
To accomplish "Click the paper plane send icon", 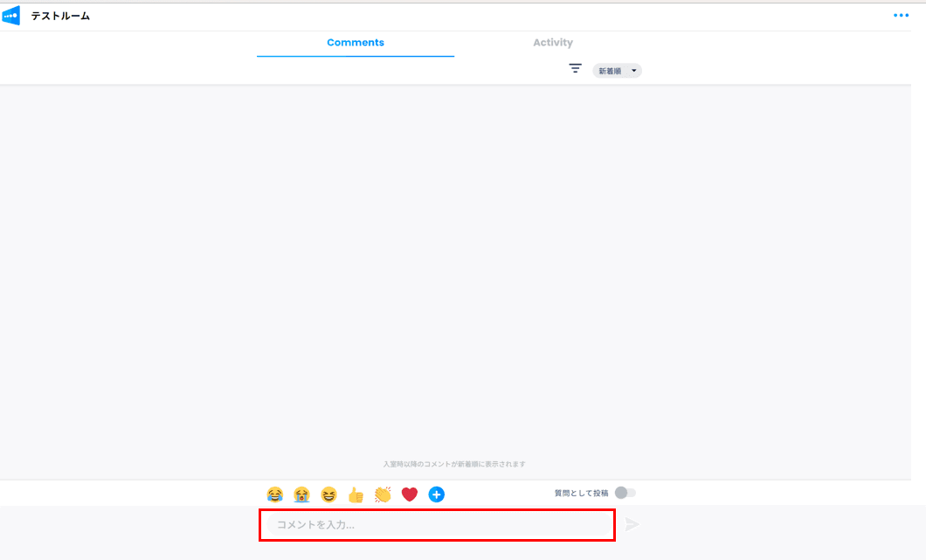I will pos(632,524).
